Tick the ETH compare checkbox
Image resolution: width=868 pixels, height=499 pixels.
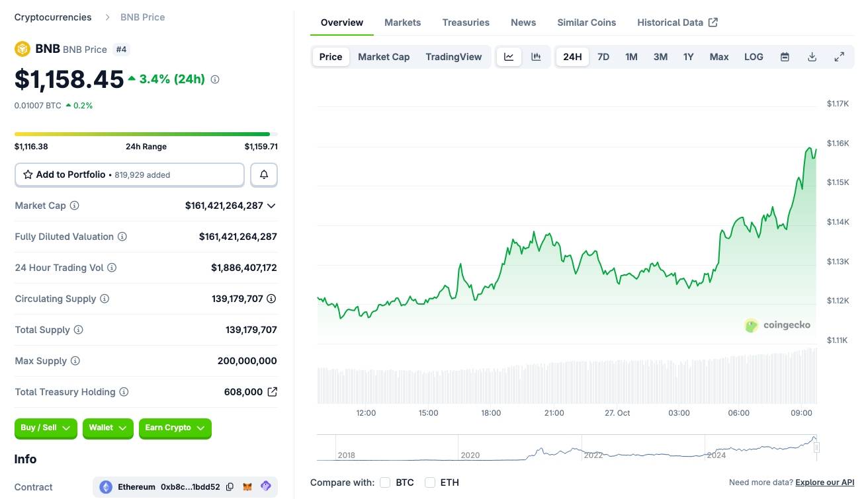(430, 482)
